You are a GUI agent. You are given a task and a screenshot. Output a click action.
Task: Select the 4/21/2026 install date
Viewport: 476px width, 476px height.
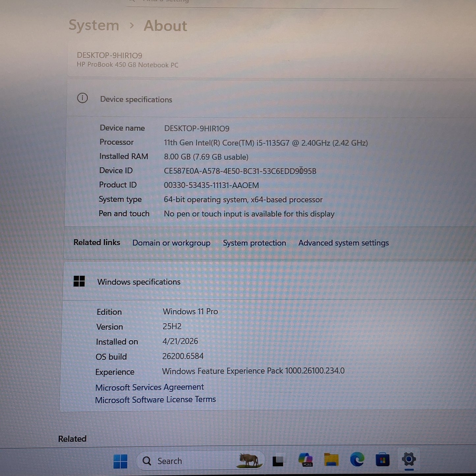tap(180, 341)
